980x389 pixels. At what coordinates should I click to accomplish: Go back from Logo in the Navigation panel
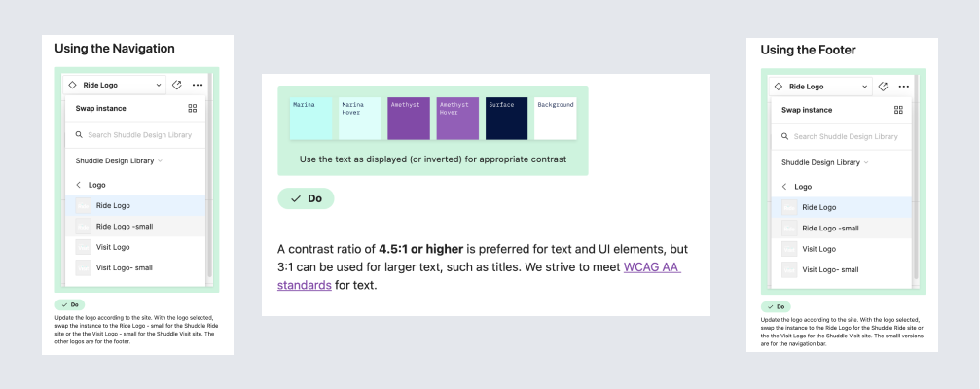(78, 185)
